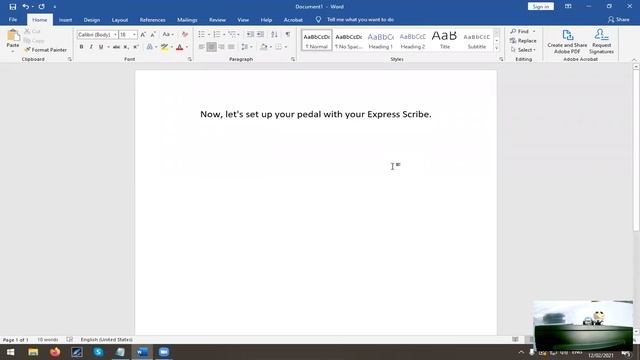Toggle Bold formatting
640x360 pixels.
[82, 47]
